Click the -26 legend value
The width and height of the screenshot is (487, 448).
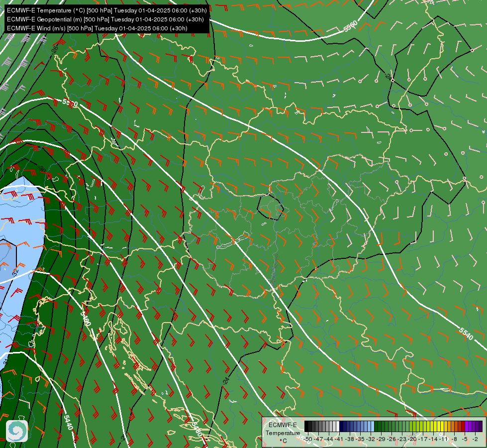click(x=391, y=439)
